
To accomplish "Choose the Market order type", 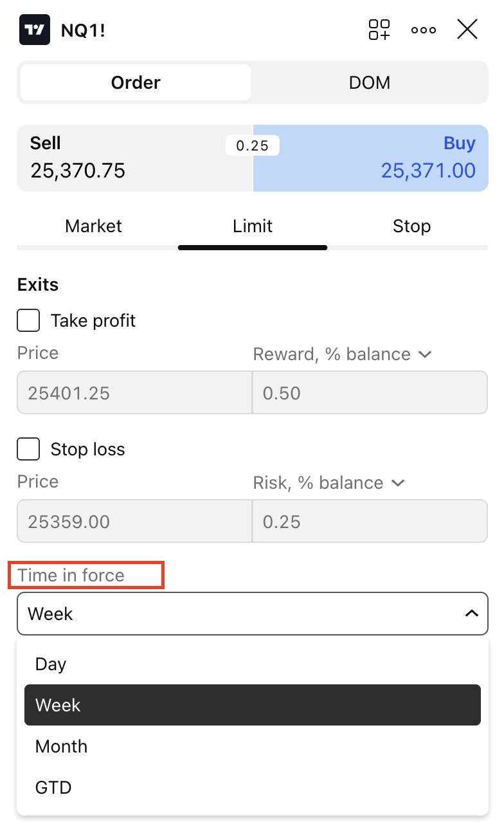I will click(94, 226).
